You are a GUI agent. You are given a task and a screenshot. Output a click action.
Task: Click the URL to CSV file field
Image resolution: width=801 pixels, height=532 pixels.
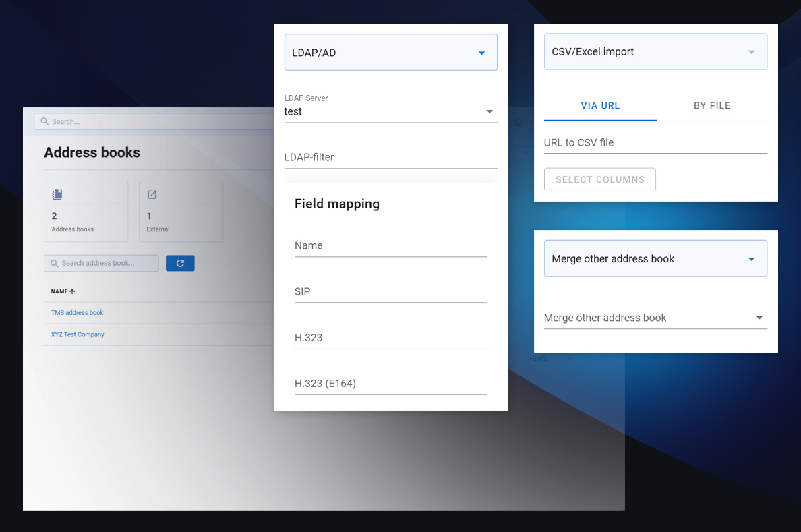click(655, 143)
